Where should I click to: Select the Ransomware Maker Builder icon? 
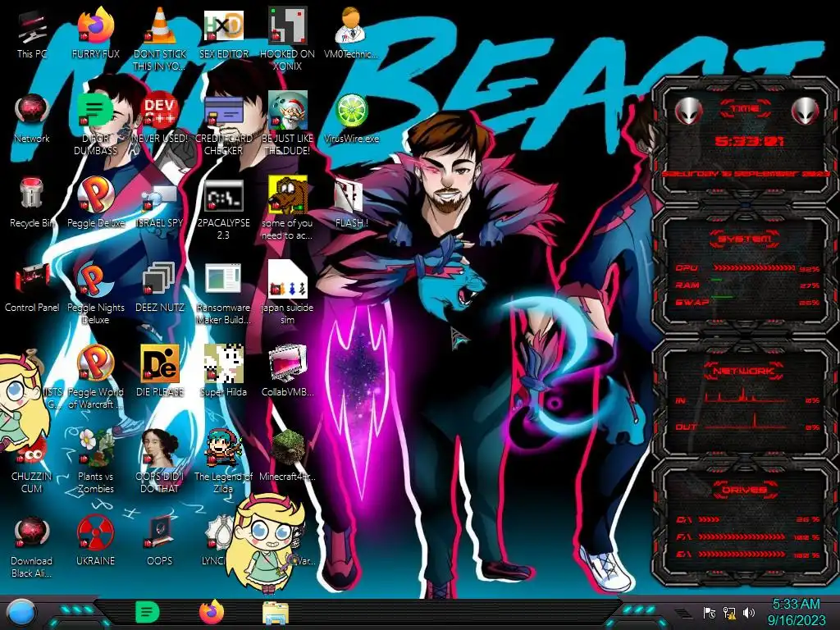point(223,280)
